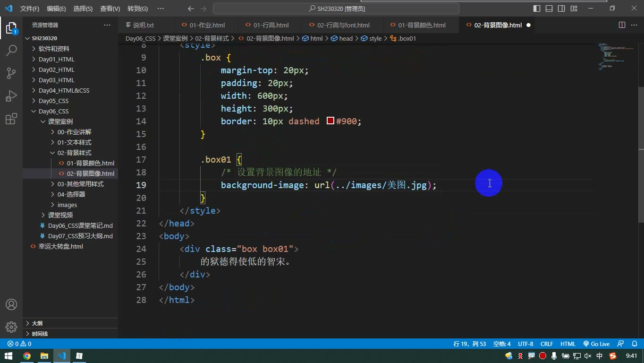Open the 选择(S) menu
Image resolution: width=644 pixels, height=363 pixels.
click(x=83, y=9)
